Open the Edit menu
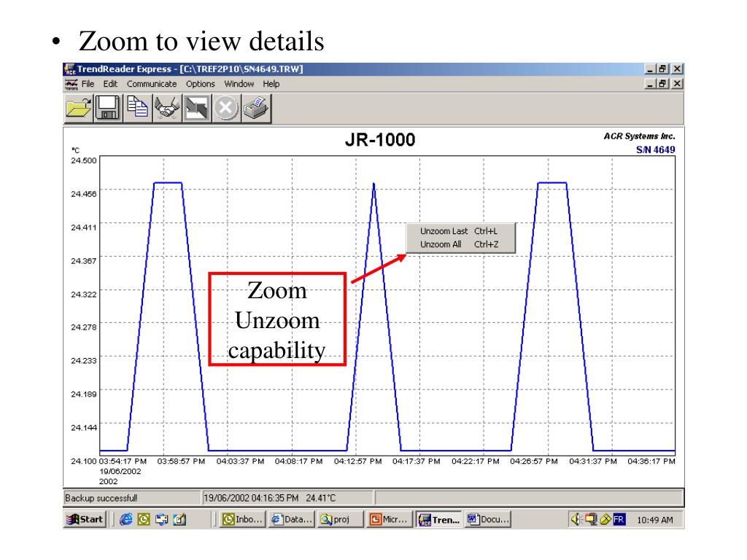This screenshot has width=747, height=560. point(110,84)
